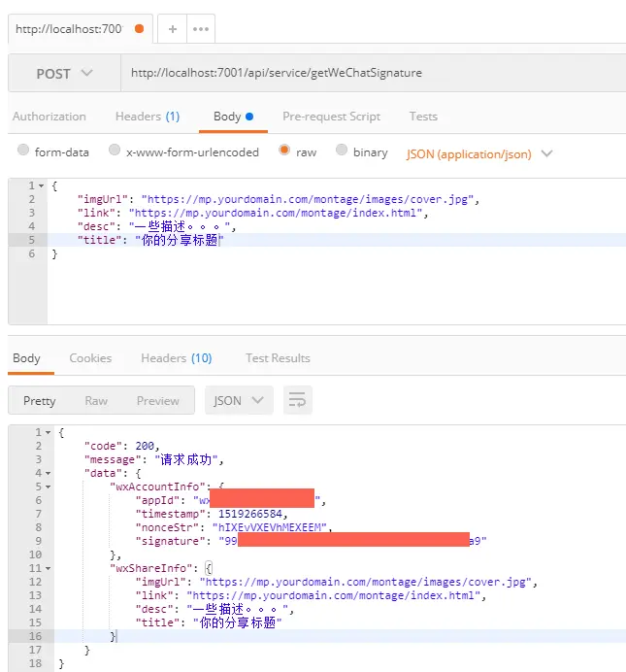
Task: Open the Tests tab
Action: tap(423, 117)
